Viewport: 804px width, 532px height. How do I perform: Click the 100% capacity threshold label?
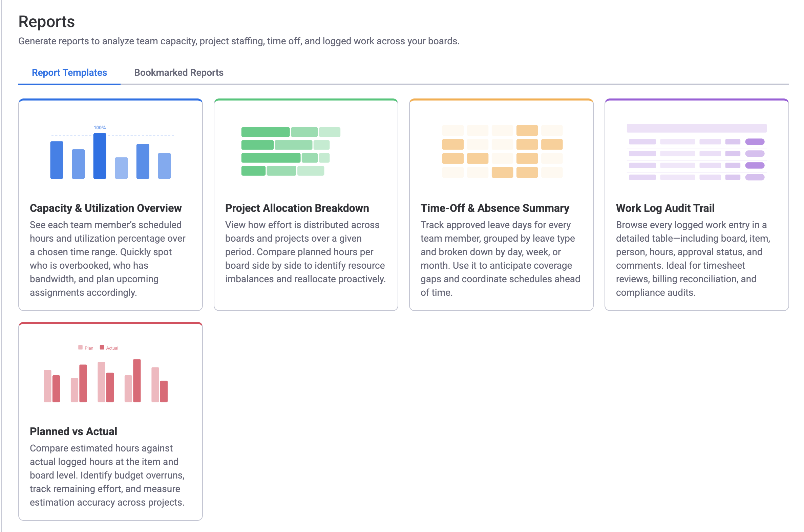(100, 128)
